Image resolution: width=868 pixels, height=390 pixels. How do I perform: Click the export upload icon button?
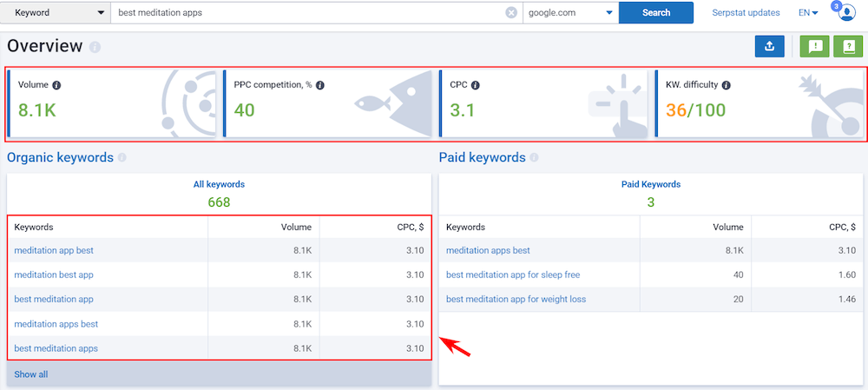[x=769, y=47]
